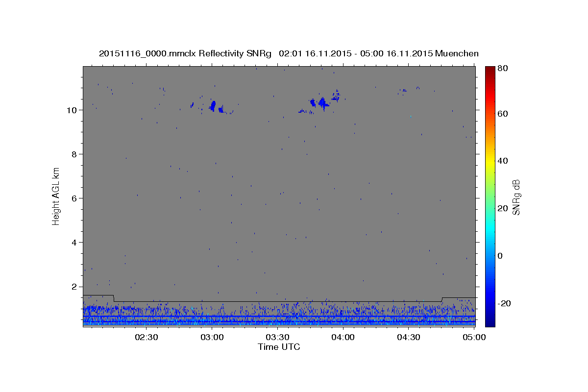Click the colorbar value 80
This screenshot has height=392, width=588.
click(503, 68)
